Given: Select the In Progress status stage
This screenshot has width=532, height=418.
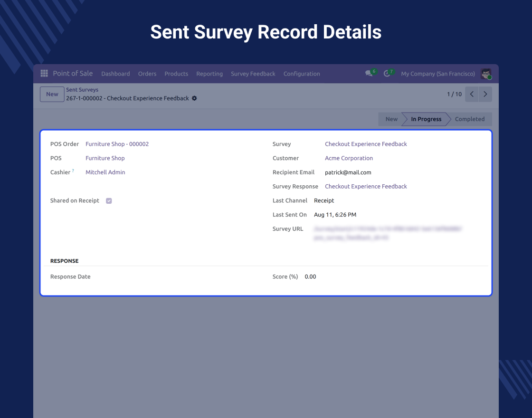Looking at the screenshot, I should (426, 119).
